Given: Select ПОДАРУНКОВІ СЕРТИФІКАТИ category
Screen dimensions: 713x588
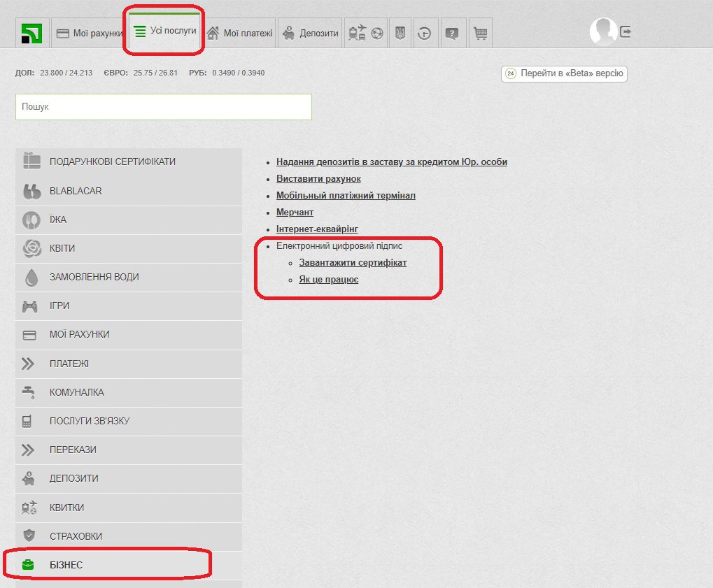Looking at the screenshot, I should 129,162.
